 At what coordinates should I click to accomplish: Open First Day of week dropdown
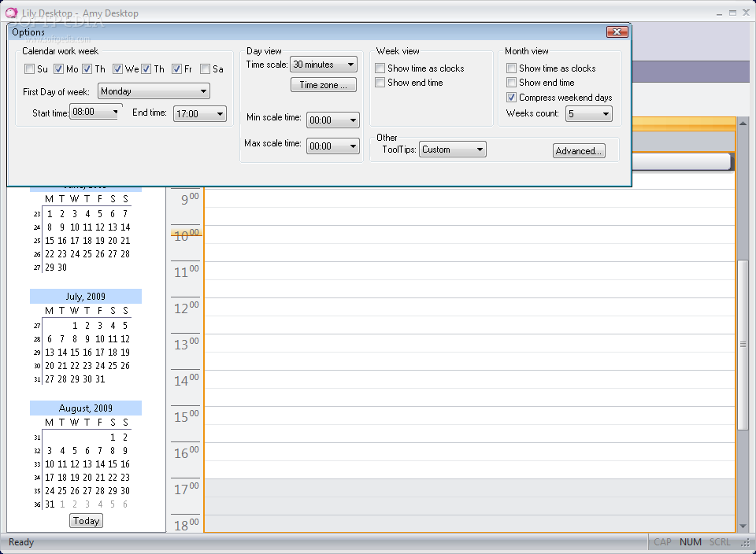[x=154, y=91]
